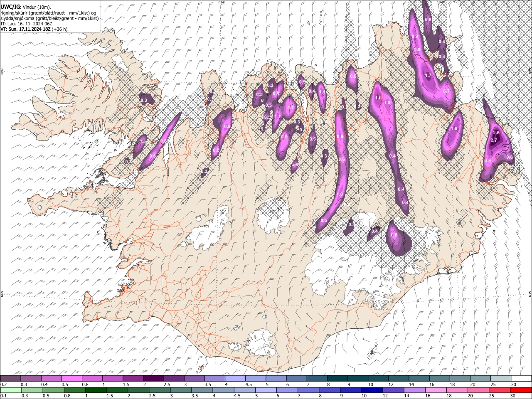Pick the dark teal 8–9 swatch in upper legend
The image size is (532, 399).
[337, 379]
